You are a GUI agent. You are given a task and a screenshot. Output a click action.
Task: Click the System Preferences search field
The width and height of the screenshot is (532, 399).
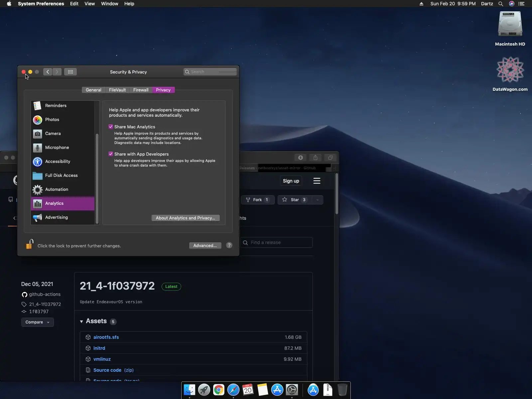click(x=210, y=72)
